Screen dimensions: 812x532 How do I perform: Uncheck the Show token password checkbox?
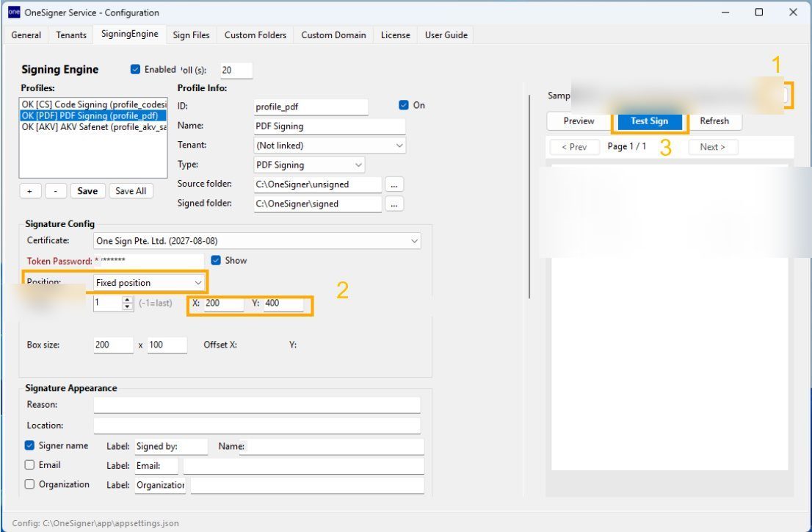coord(216,260)
